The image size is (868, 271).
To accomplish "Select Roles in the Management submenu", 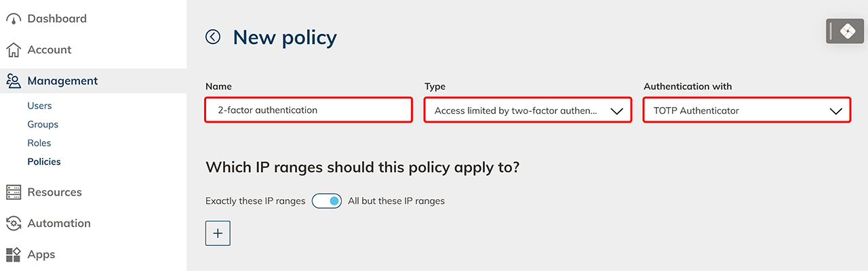I will (x=39, y=143).
